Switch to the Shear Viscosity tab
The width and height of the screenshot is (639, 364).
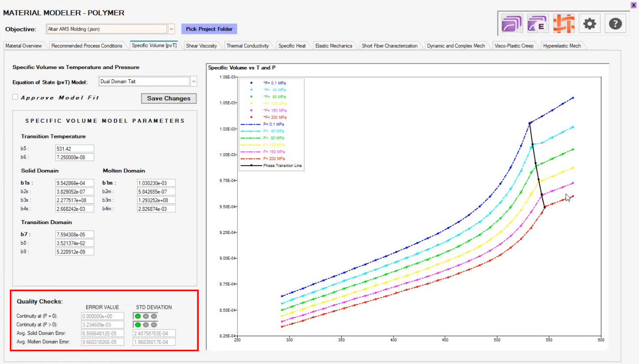pos(201,46)
